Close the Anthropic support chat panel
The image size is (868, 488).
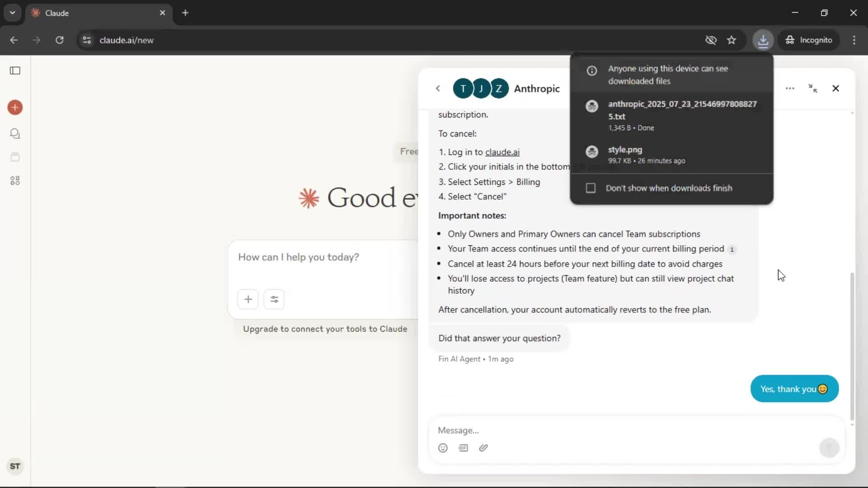[835, 89]
